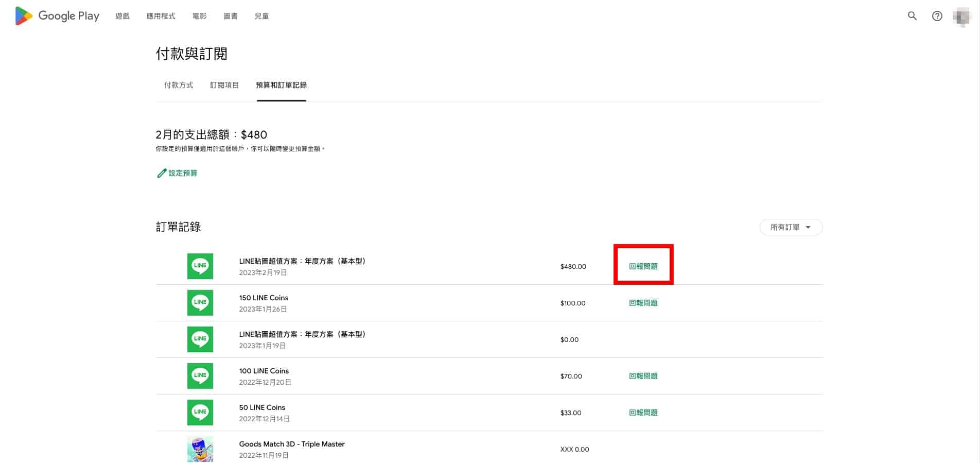980x463 pixels.
Task: Click the 設定預算 link
Action: (x=183, y=173)
